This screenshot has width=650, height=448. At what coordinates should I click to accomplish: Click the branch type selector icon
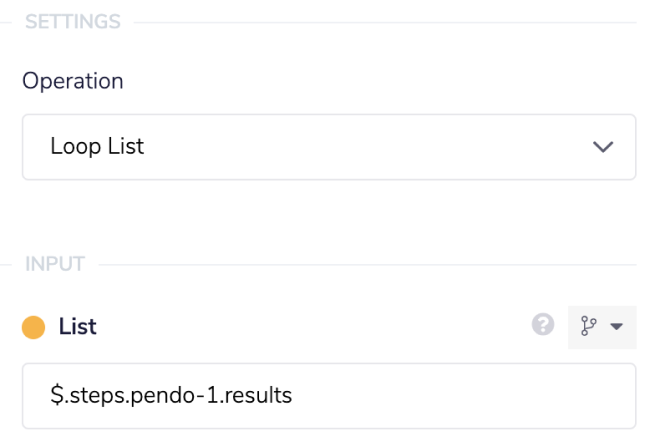tap(590, 327)
